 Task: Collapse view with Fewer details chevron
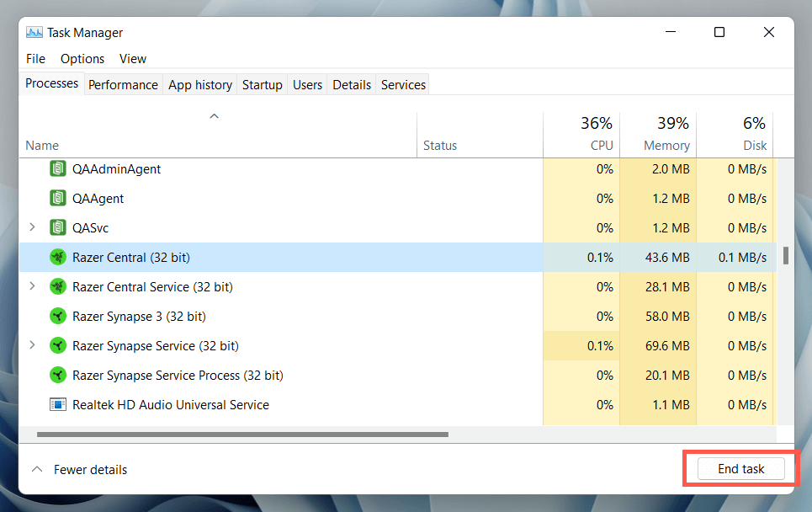click(37, 470)
